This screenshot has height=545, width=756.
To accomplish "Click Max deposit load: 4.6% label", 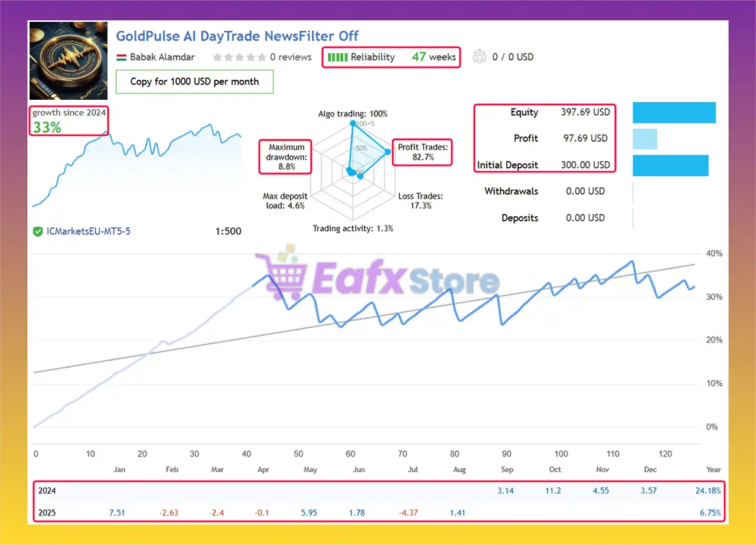I will (284, 201).
